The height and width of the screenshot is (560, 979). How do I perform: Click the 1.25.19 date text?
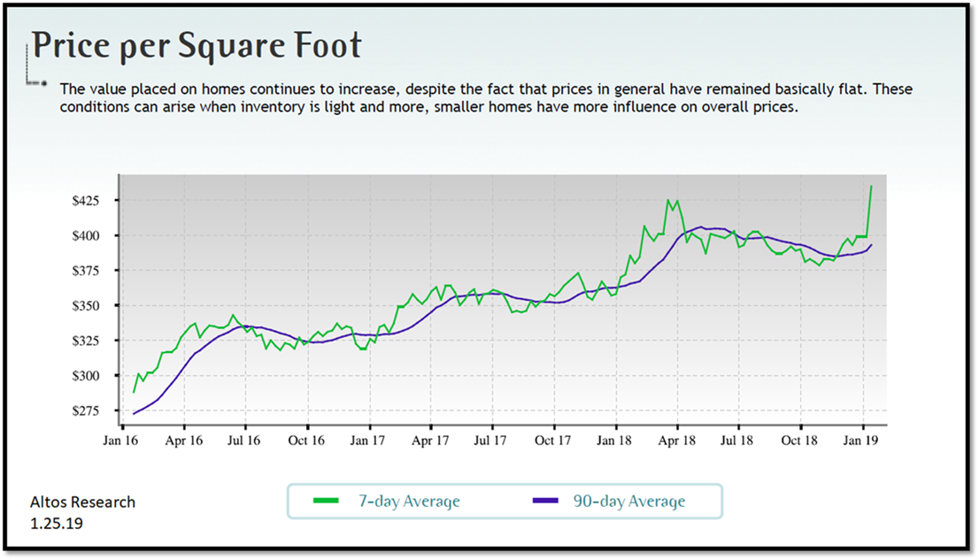[58, 523]
